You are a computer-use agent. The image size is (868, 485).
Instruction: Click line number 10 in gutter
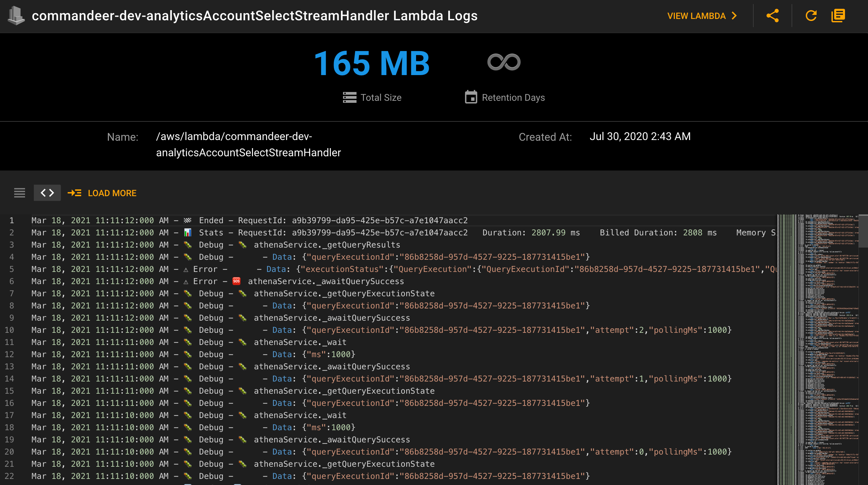pyautogui.click(x=9, y=330)
